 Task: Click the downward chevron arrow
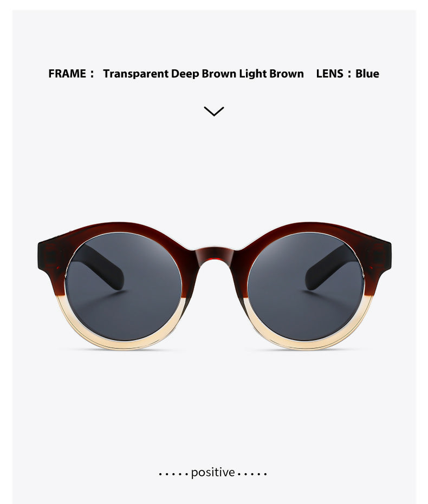click(214, 111)
